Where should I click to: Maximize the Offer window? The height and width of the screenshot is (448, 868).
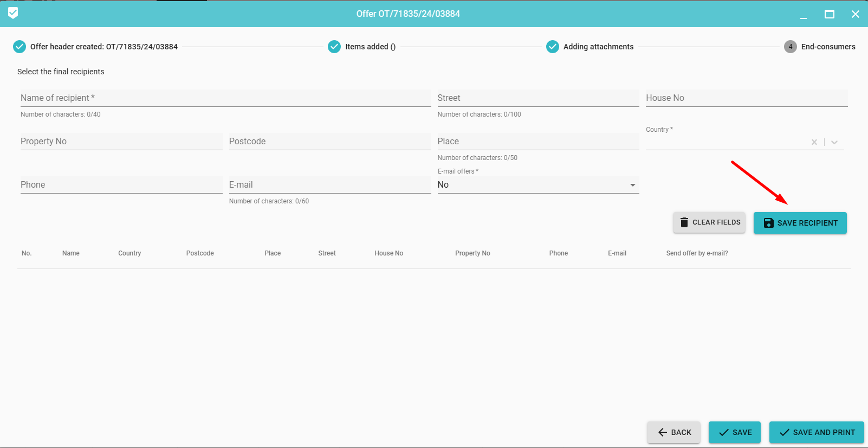coord(829,14)
